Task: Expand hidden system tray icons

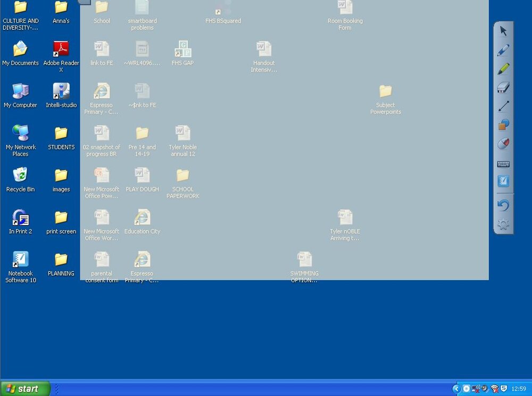Action: pyautogui.click(x=456, y=389)
